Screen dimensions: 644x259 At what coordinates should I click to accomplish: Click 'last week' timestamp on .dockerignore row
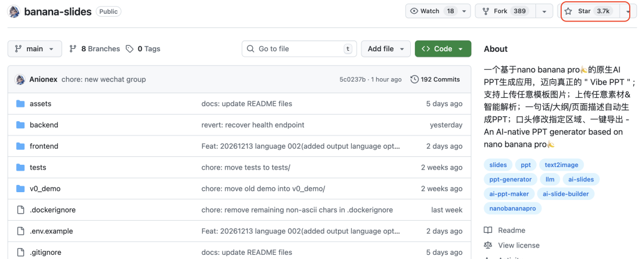(447, 210)
